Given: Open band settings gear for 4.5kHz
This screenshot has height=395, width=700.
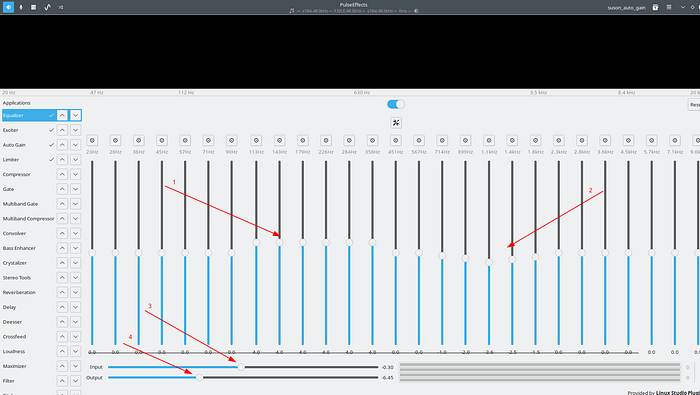Looking at the screenshot, I should (628, 140).
